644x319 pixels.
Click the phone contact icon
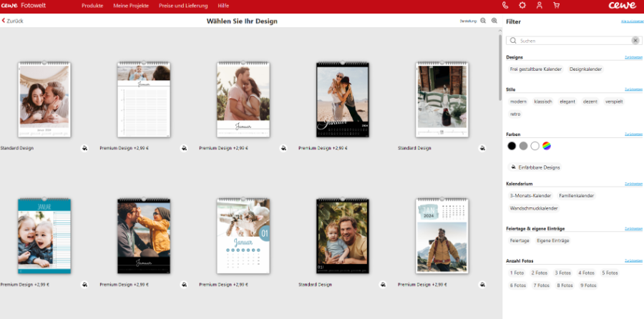pos(506,6)
